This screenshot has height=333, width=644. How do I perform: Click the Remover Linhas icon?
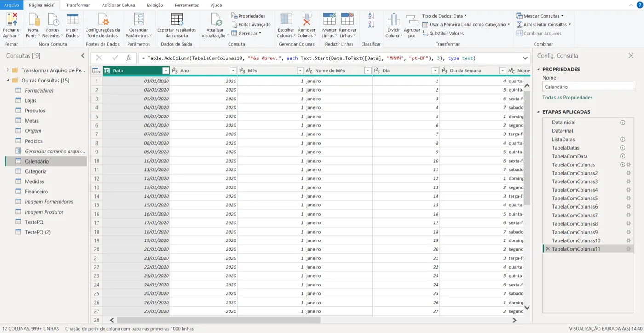click(x=348, y=20)
